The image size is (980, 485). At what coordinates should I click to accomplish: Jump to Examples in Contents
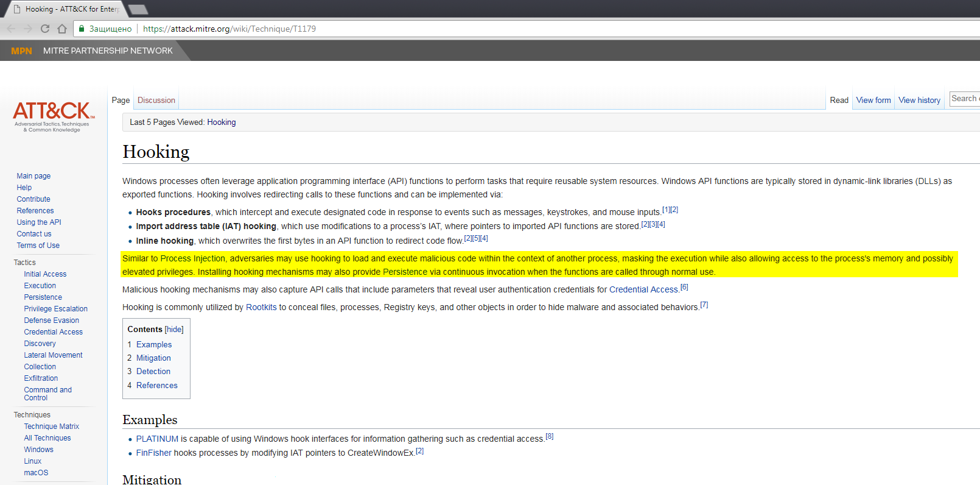154,345
